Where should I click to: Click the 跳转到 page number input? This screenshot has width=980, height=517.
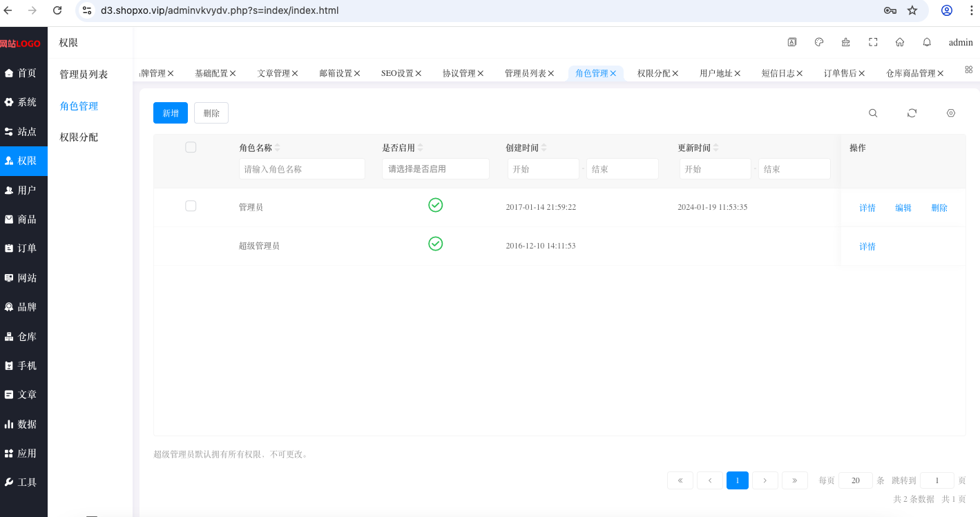click(x=937, y=480)
